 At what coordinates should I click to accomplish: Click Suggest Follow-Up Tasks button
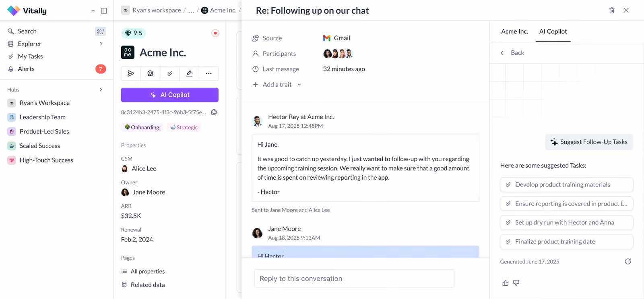[x=589, y=142]
